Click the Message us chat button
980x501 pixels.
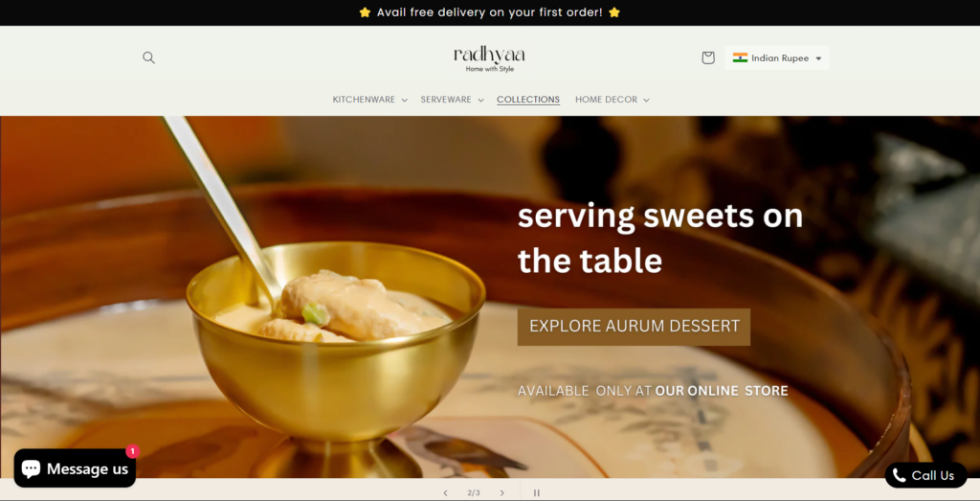(75, 468)
